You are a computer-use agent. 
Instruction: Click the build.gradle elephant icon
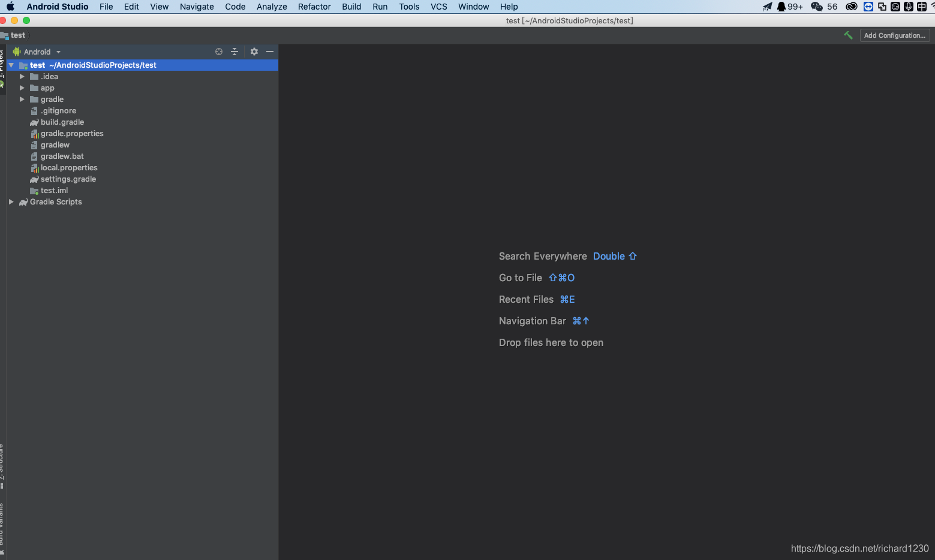[x=34, y=122]
